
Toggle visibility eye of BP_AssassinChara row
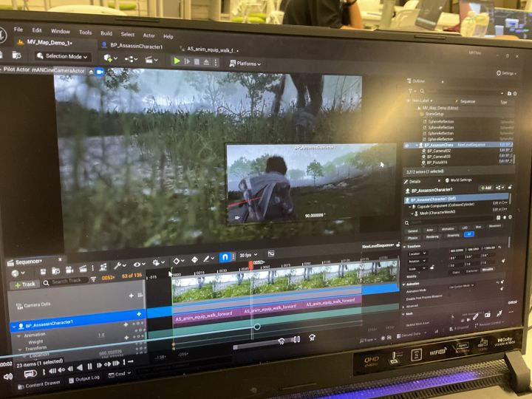point(406,146)
